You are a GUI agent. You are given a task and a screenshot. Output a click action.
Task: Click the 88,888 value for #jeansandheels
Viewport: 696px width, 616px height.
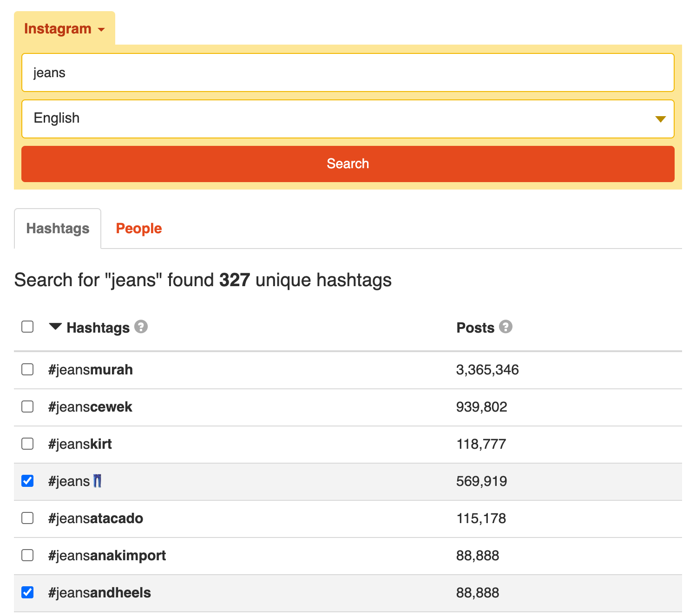(478, 593)
